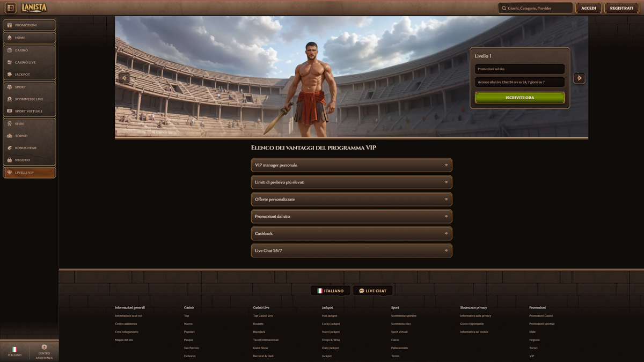Open Promozioni gift icon in sidebar

[x=10, y=25]
